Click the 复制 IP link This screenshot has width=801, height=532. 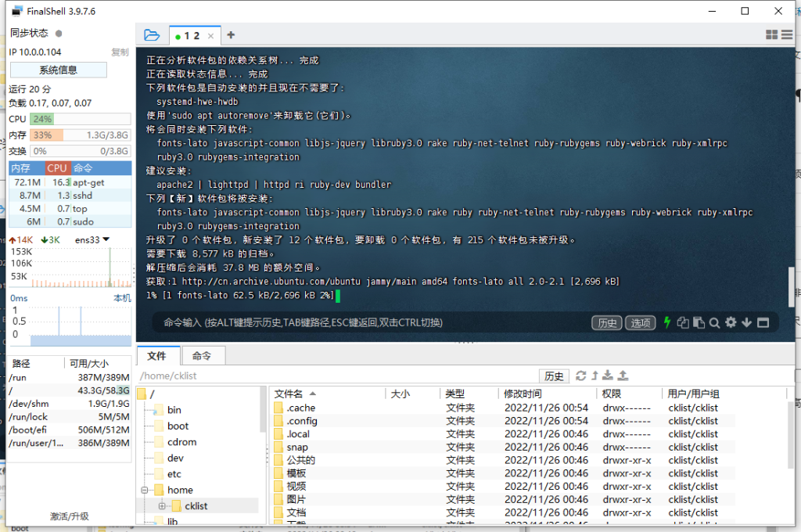[120, 52]
